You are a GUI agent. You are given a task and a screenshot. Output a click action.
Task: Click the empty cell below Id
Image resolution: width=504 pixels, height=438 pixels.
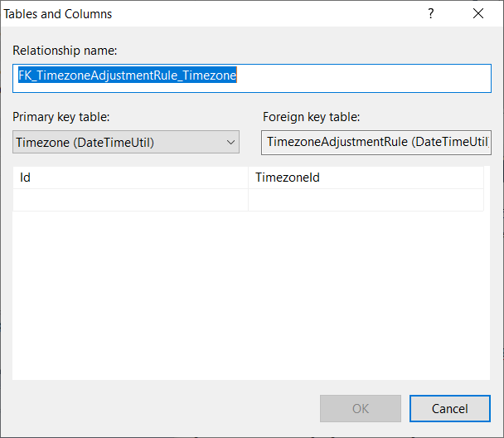click(x=130, y=200)
